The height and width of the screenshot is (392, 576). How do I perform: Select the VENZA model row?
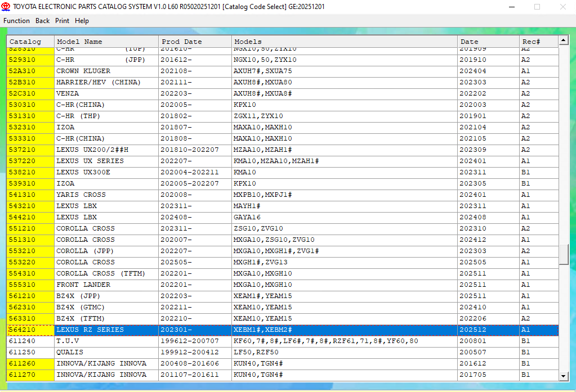(x=283, y=93)
